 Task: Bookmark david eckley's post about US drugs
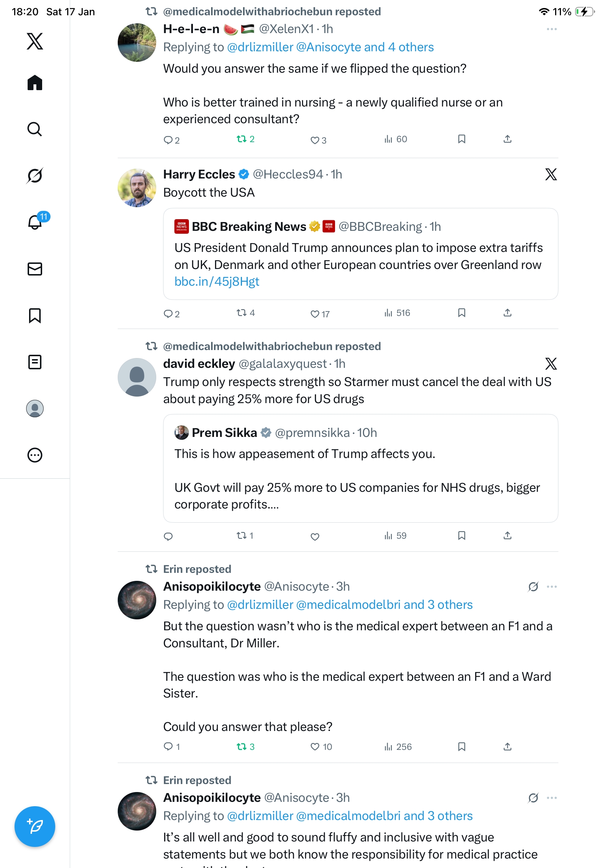(x=461, y=535)
